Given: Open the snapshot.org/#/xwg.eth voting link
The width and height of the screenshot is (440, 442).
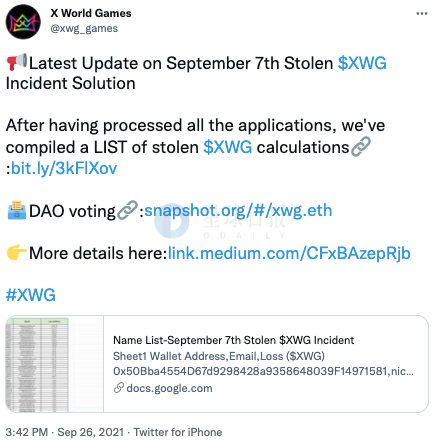Looking at the screenshot, I should pyautogui.click(x=238, y=210).
